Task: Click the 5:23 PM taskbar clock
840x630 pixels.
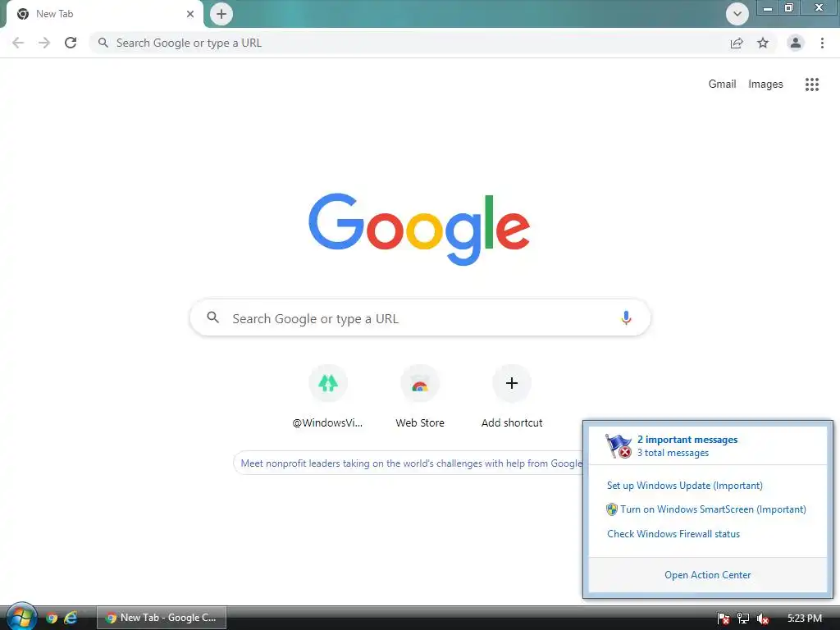Action: tap(805, 619)
